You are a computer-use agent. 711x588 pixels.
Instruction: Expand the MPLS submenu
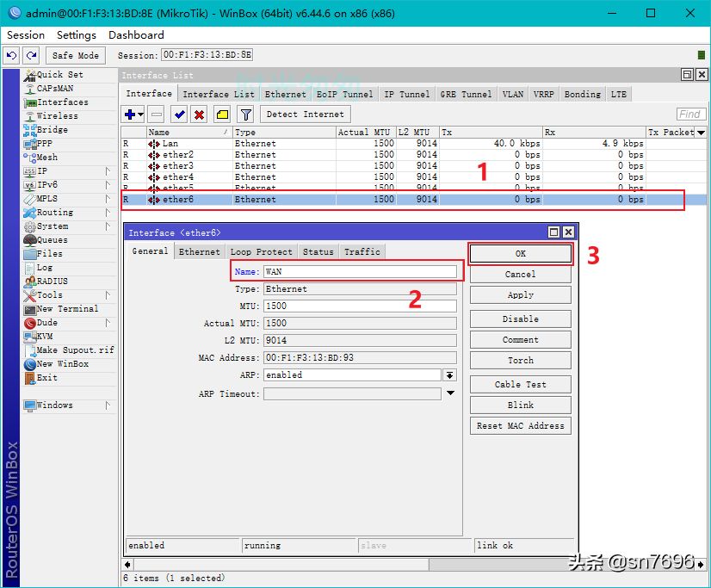108,199
